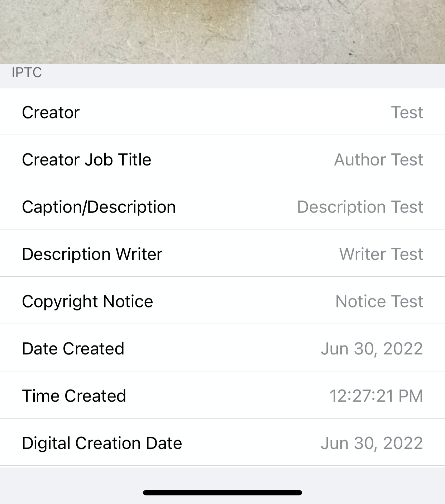The image size is (445, 504).
Task: Tap the Digital Creation Date value
Action: 372,443
